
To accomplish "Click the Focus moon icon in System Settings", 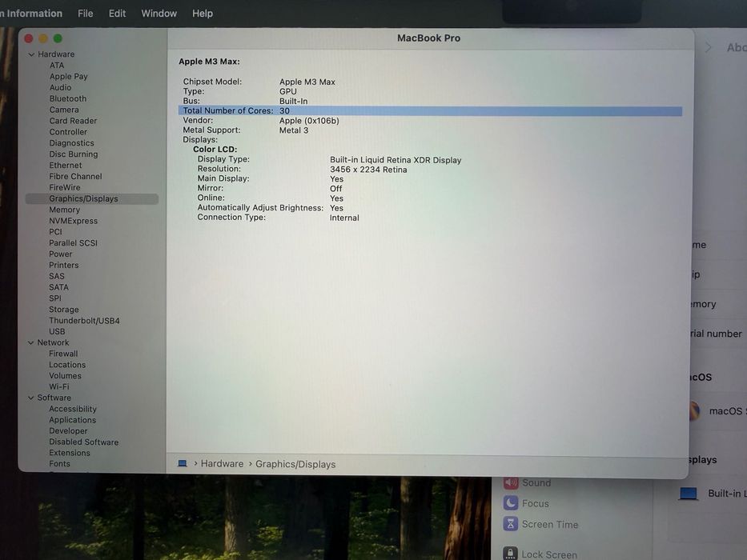I will 511,503.
